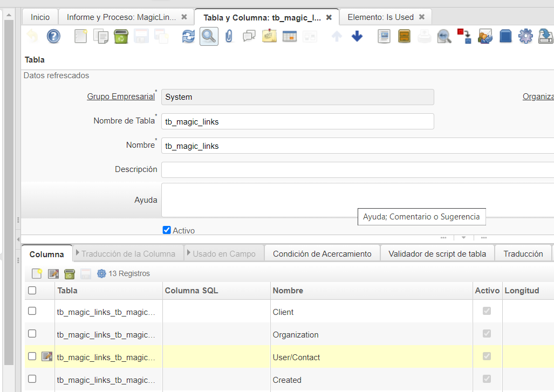Click into the Descripción text field
This screenshot has height=392, width=554.
pos(356,169)
